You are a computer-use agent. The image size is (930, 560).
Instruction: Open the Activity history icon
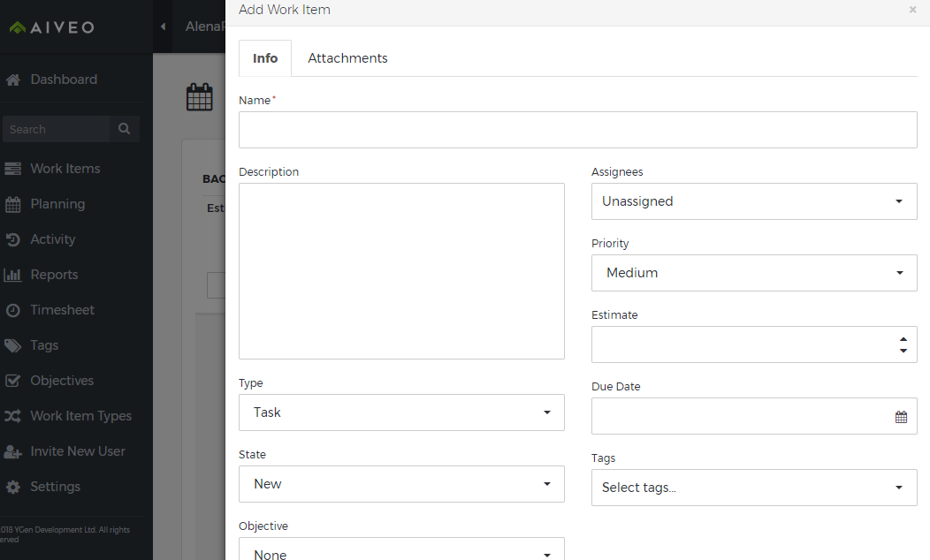click(x=13, y=239)
